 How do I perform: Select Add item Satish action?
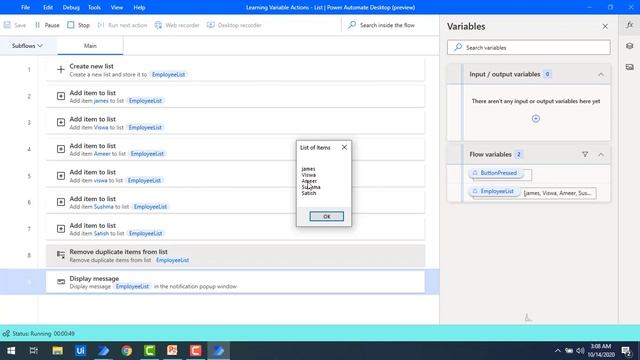[x=235, y=229]
